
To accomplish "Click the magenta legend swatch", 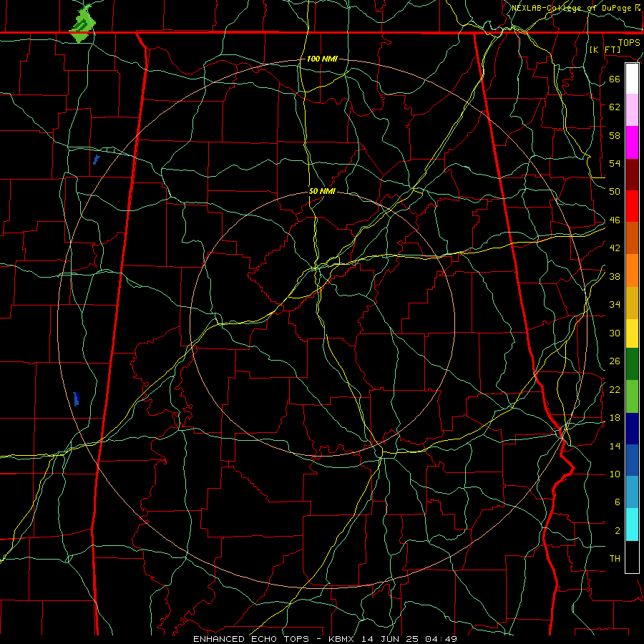I will 632,142.
